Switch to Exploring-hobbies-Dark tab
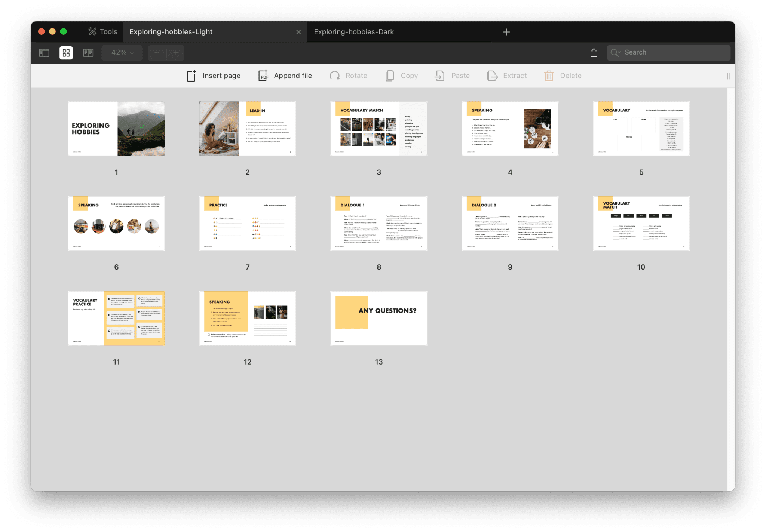Screen dimensions: 766x532 (354, 32)
